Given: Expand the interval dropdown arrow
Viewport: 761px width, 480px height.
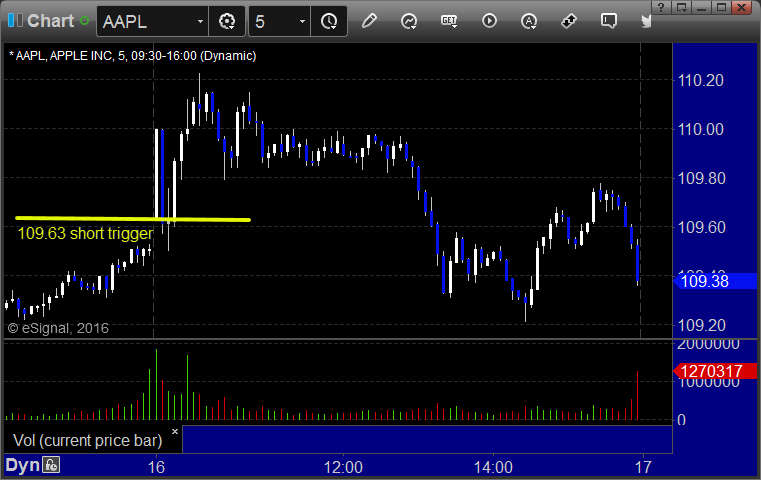Looking at the screenshot, I should click(x=302, y=22).
